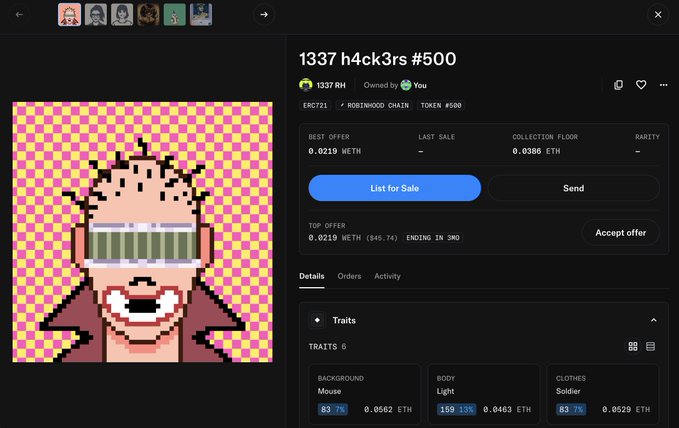Click the TOKEN #500 badge

441,105
